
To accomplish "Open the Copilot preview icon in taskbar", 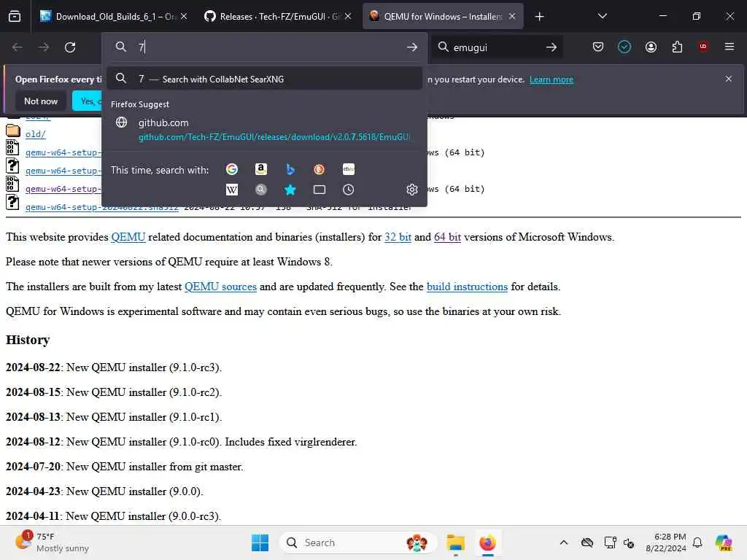I will tap(724, 542).
